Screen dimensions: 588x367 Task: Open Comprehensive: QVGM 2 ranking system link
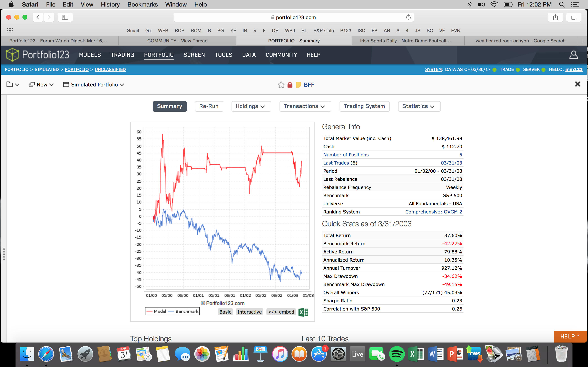[433, 212]
